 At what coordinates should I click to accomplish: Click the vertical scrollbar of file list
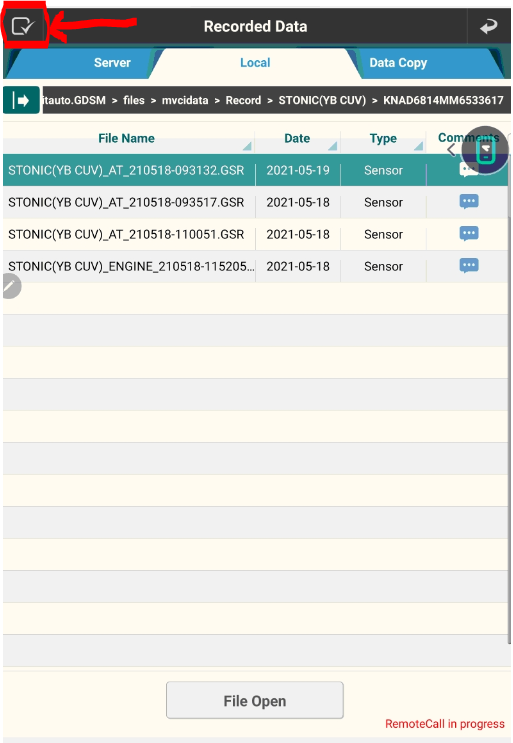509,398
